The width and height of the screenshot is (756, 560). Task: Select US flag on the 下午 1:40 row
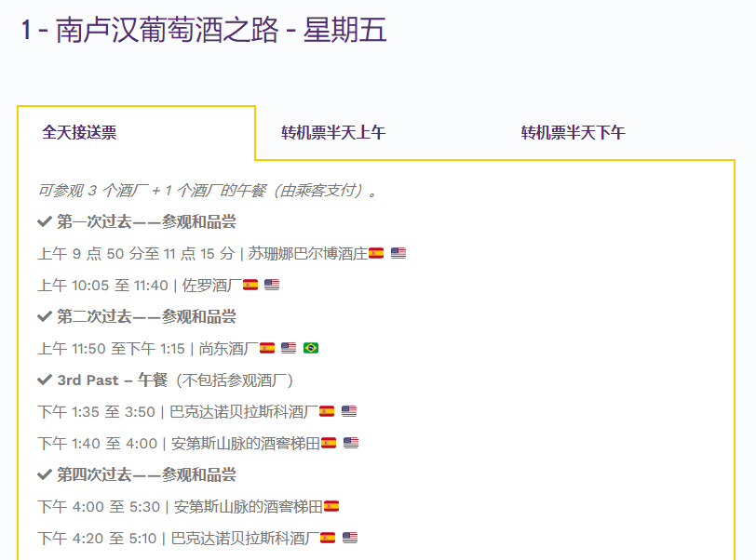[x=351, y=443]
